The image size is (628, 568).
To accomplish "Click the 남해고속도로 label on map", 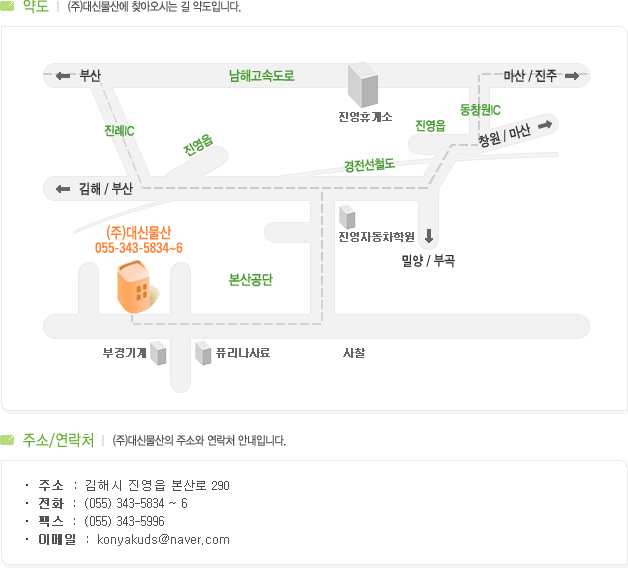I will click(x=262, y=76).
